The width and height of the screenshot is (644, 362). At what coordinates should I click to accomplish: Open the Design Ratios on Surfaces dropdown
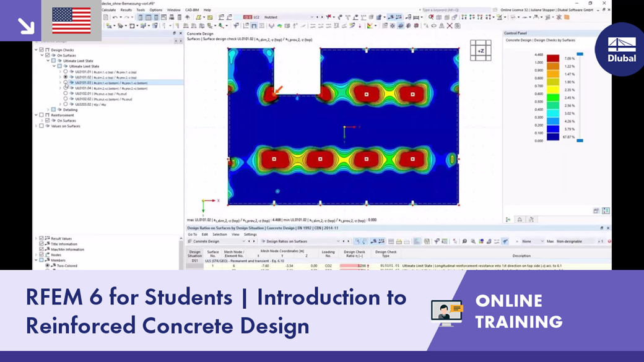pyautogui.click(x=337, y=241)
